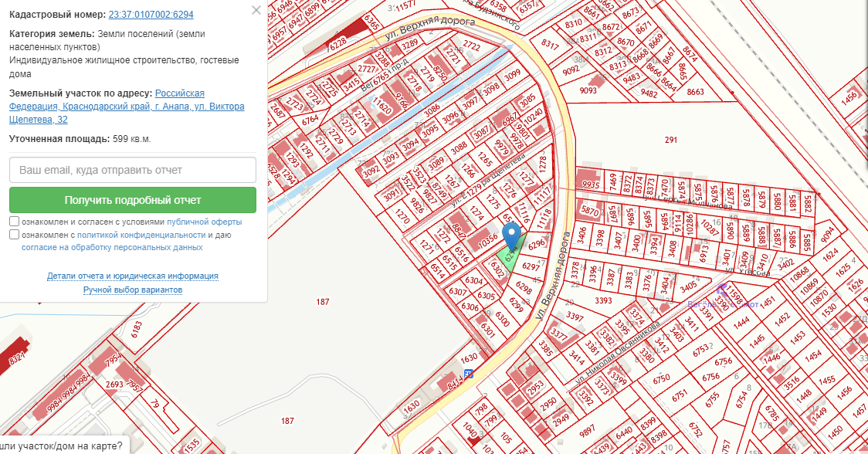Click the bus stop icon on map

(469, 374)
